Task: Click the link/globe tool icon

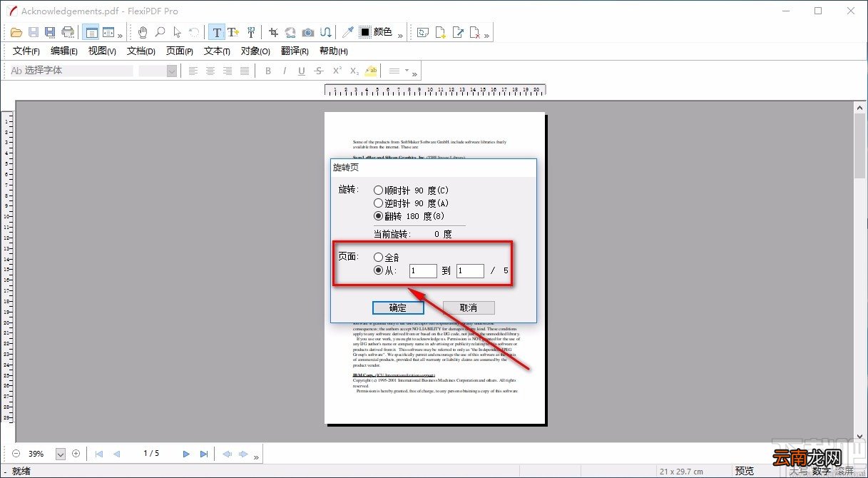Action: click(x=290, y=32)
